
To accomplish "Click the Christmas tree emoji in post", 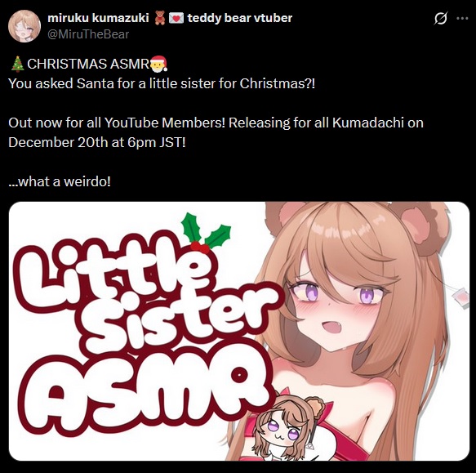I will click(x=17, y=64).
